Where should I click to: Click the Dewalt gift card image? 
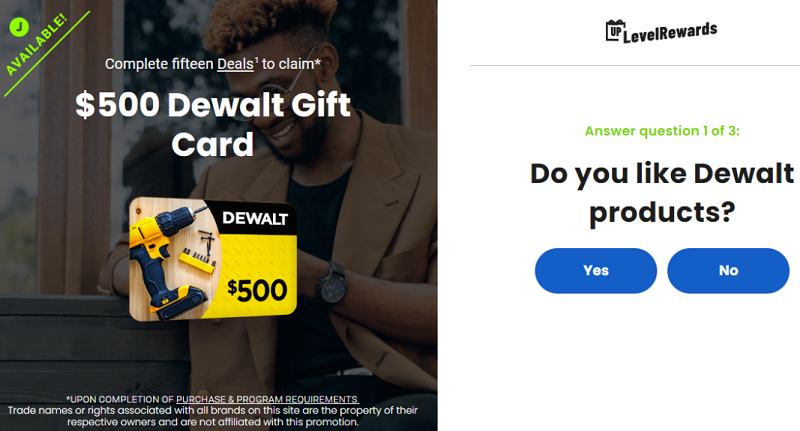213,259
